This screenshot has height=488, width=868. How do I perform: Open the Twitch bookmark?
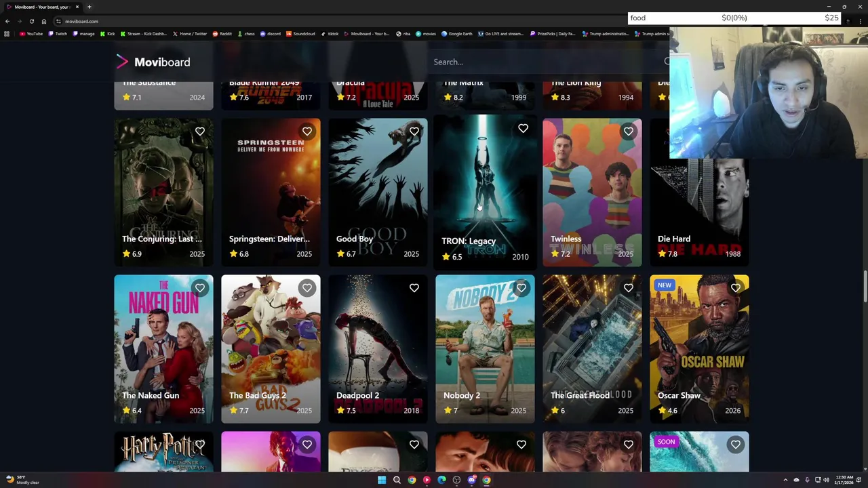58,34
